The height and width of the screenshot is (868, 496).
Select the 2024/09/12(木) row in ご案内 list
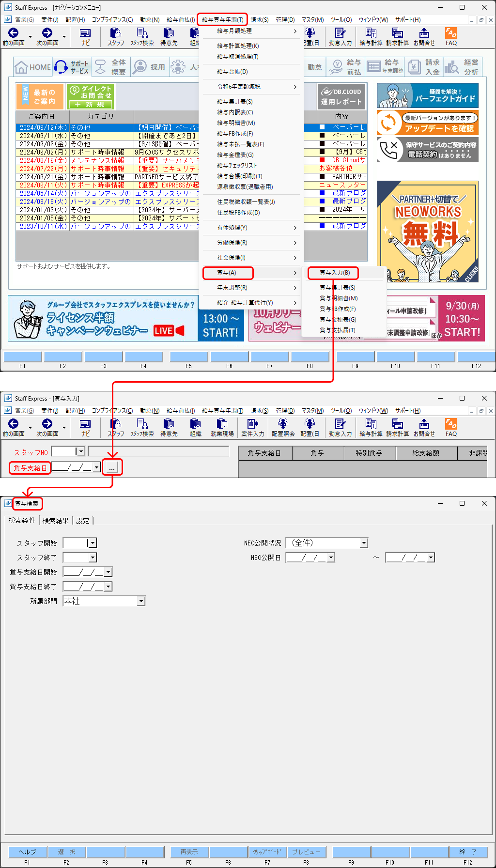click(191, 127)
